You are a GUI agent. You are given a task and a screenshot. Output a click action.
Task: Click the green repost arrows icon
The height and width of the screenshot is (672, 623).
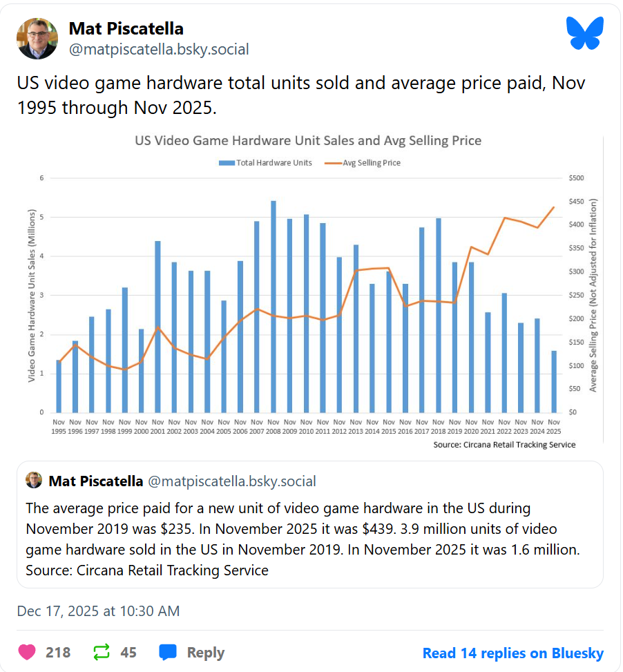pyautogui.click(x=101, y=652)
